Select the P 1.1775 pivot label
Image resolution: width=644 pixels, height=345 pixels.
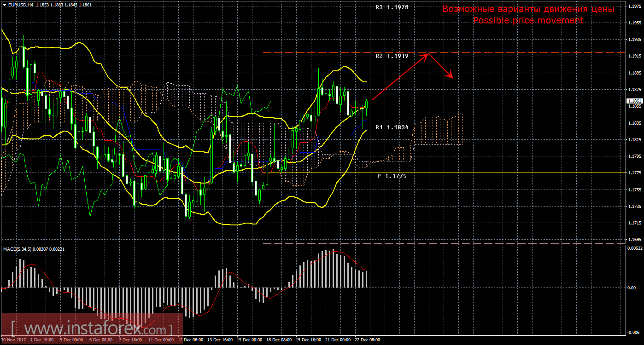click(x=392, y=176)
